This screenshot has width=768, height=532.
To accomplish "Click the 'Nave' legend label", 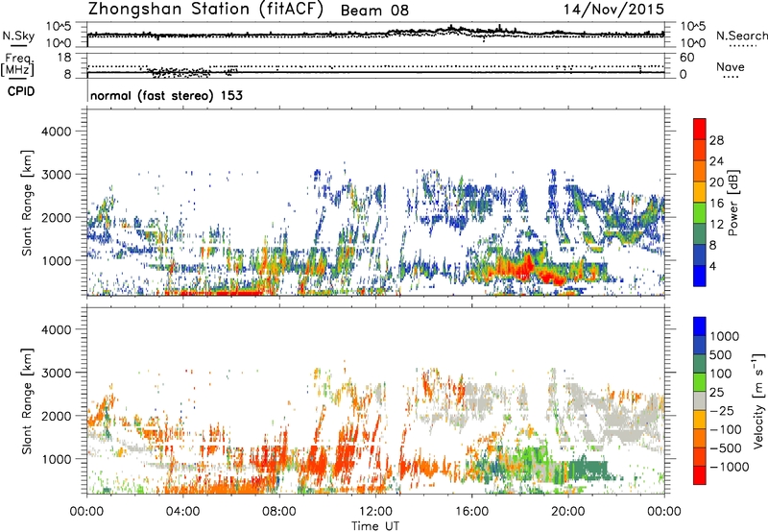I will pyautogui.click(x=731, y=66).
